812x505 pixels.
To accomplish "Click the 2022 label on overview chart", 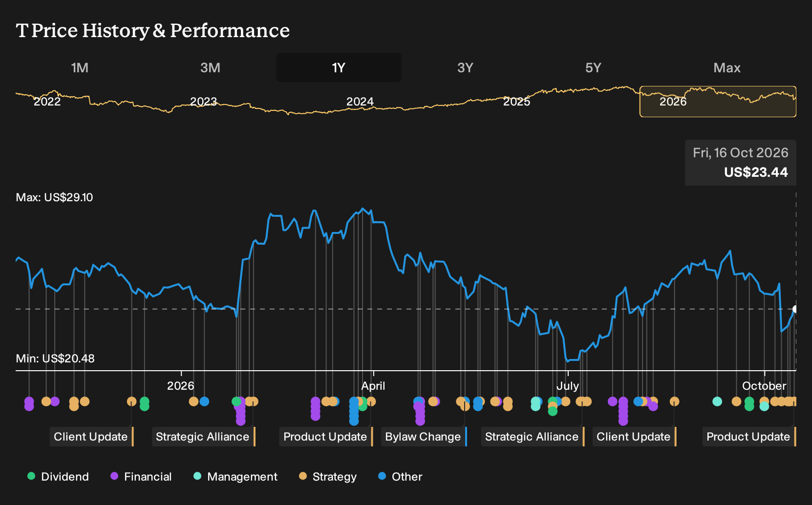I will [x=47, y=102].
